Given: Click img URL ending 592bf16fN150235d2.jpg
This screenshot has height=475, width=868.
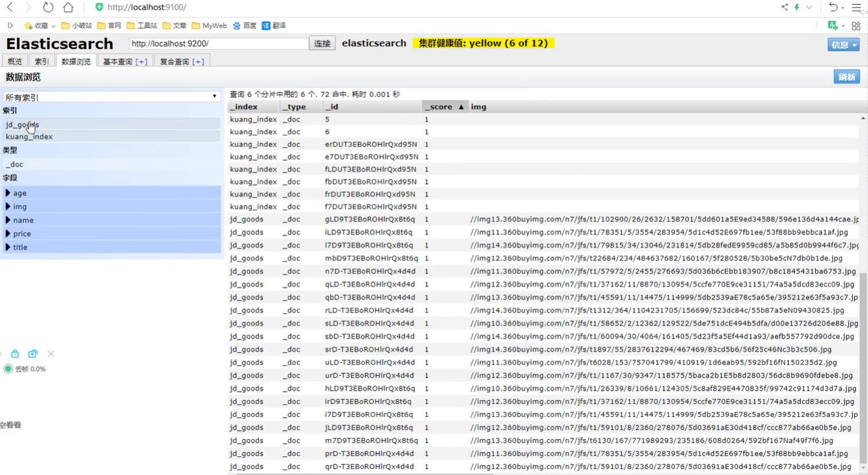Looking at the screenshot, I should tap(653, 362).
